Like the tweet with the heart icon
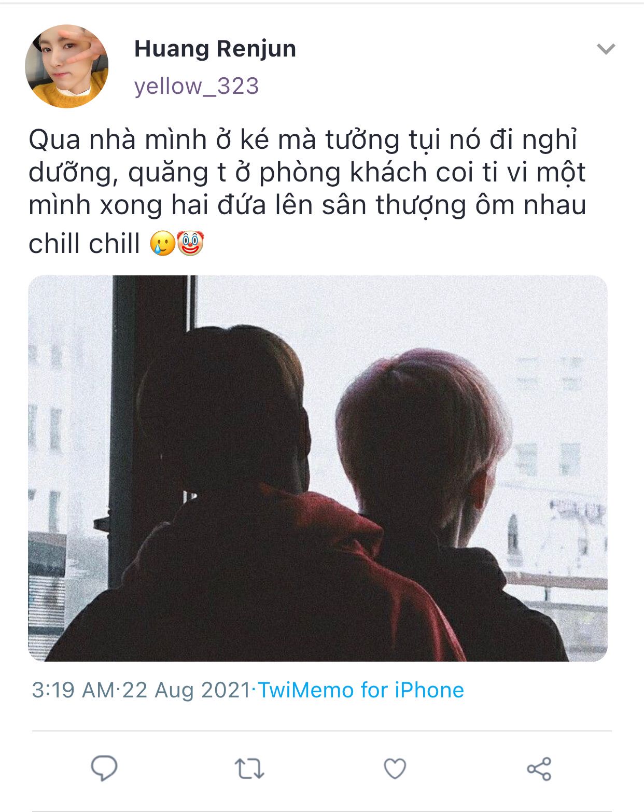This screenshot has height=812, width=644. coord(395,768)
